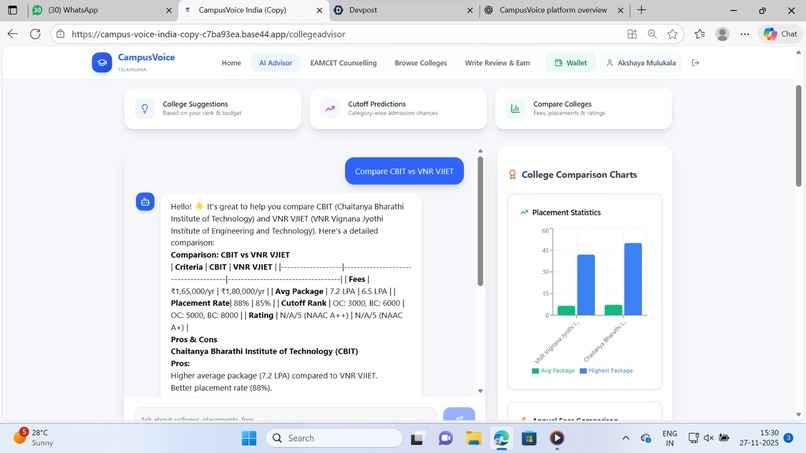
Task: Click the browser profile avatar
Action: 722,34
